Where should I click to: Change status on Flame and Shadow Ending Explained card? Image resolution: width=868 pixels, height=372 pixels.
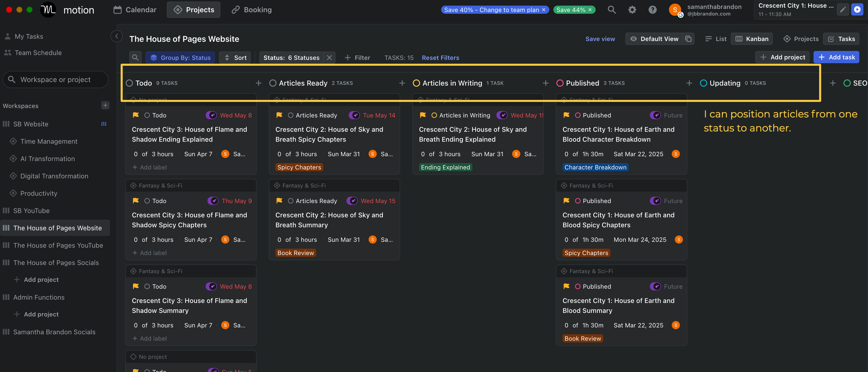tap(155, 115)
